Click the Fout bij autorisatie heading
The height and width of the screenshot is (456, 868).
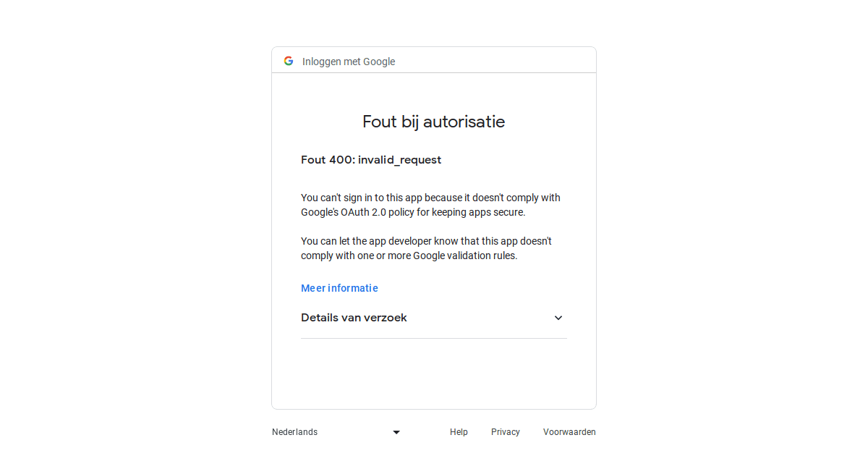[x=433, y=122]
